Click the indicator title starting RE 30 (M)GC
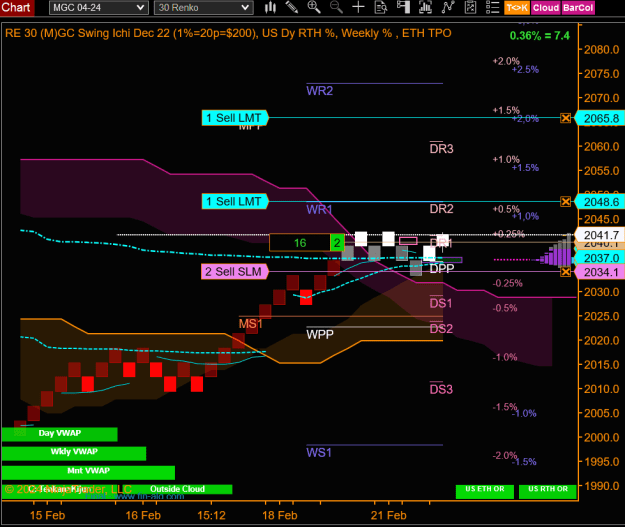Viewport: 625px width, 527px height. click(x=228, y=33)
